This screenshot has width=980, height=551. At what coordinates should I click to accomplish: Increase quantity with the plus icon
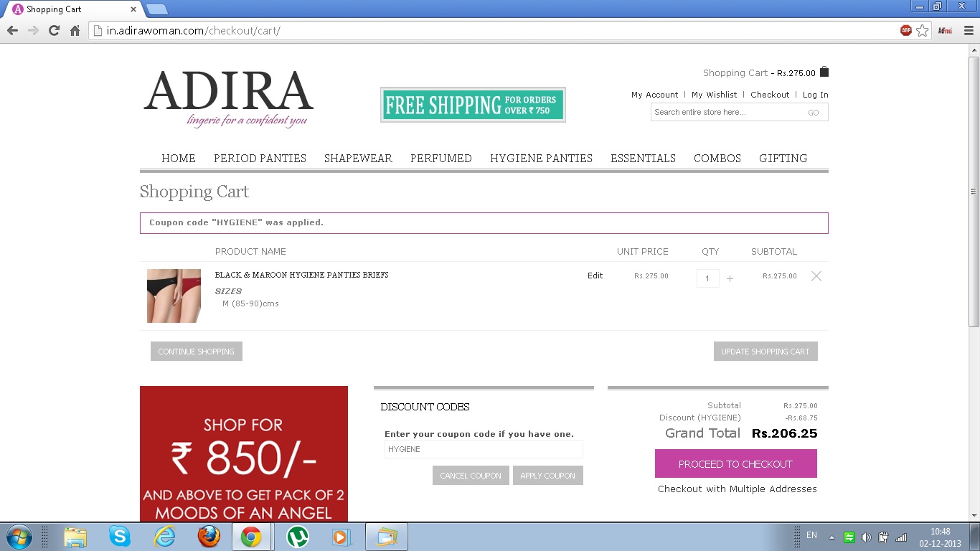(x=730, y=278)
